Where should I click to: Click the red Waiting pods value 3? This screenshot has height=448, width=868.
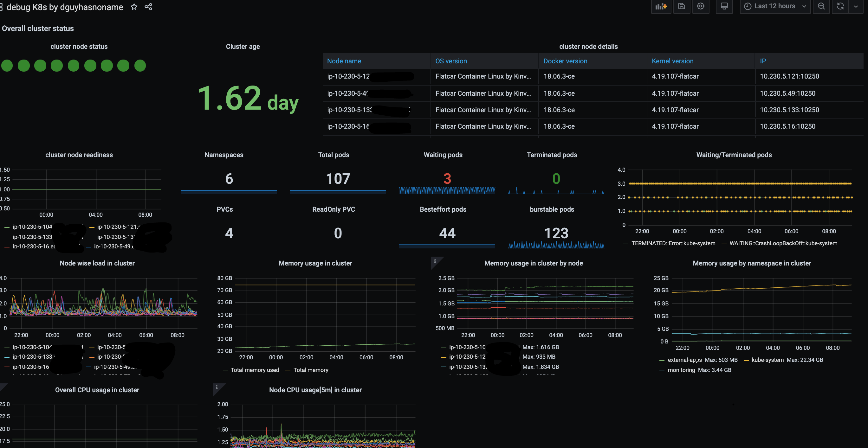click(x=447, y=178)
